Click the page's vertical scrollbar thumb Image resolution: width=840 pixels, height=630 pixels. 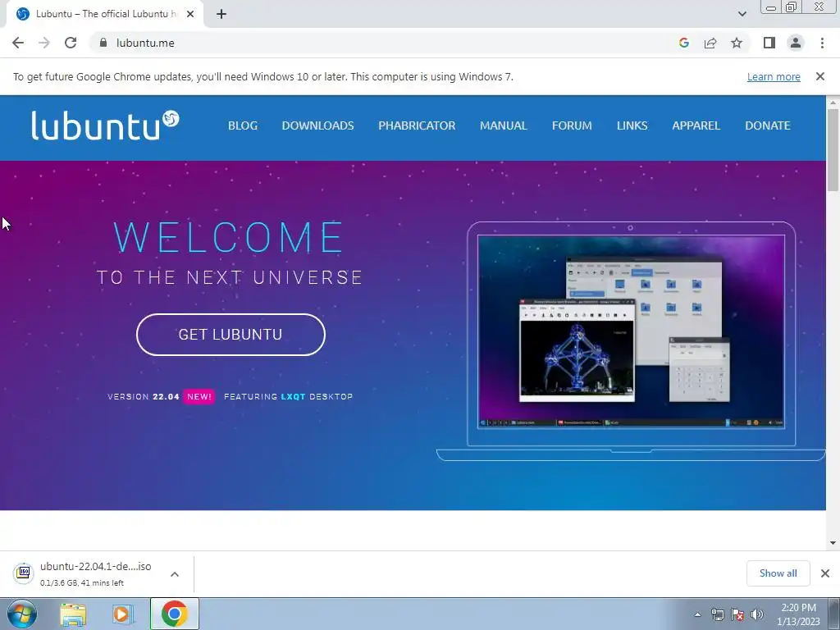click(833, 150)
